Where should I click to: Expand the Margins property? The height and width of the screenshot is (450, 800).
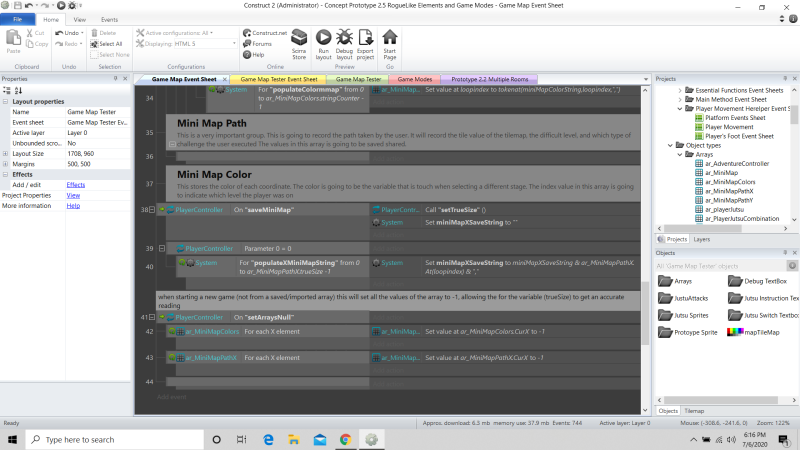point(6,164)
